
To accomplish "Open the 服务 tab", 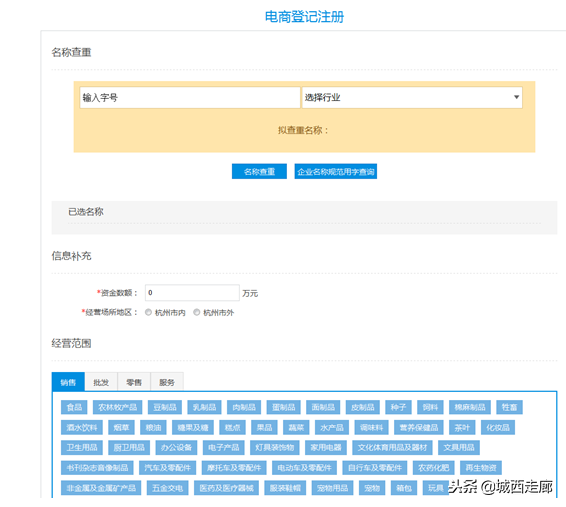I will click(167, 382).
